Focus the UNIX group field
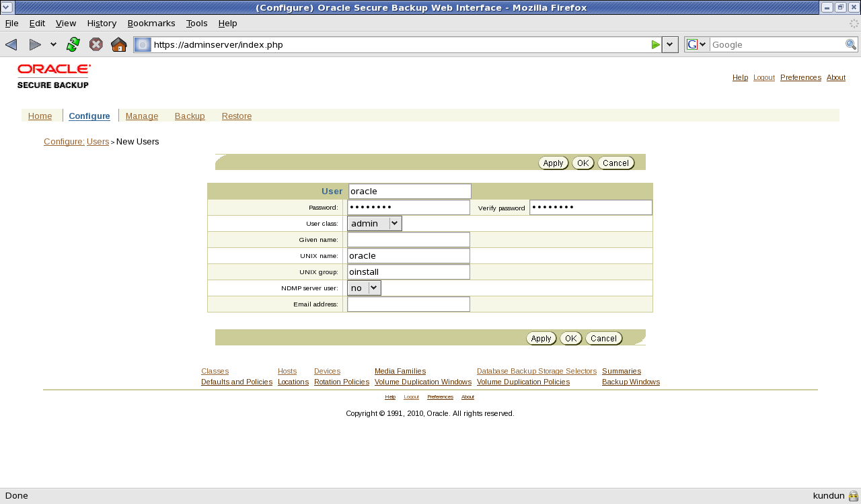 [x=408, y=272]
